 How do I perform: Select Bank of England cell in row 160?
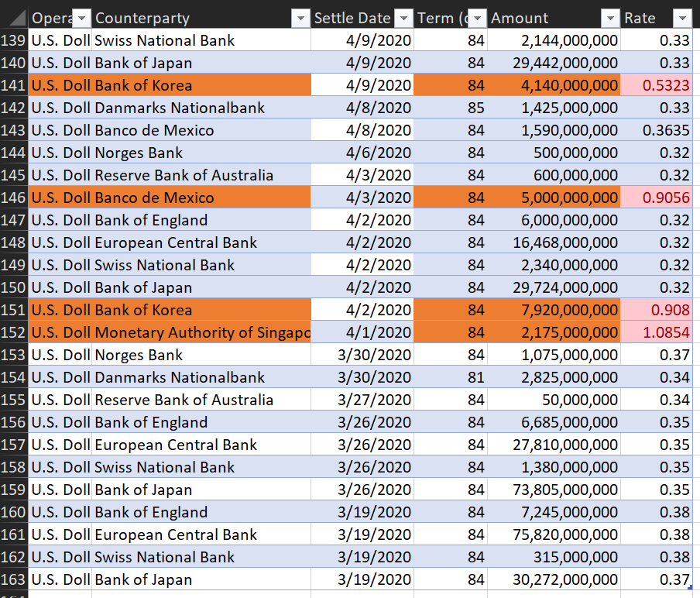coord(201,512)
